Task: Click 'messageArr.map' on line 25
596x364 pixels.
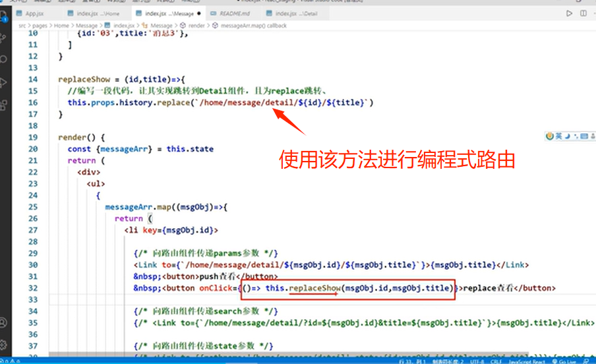Action: [x=138, y=207]
